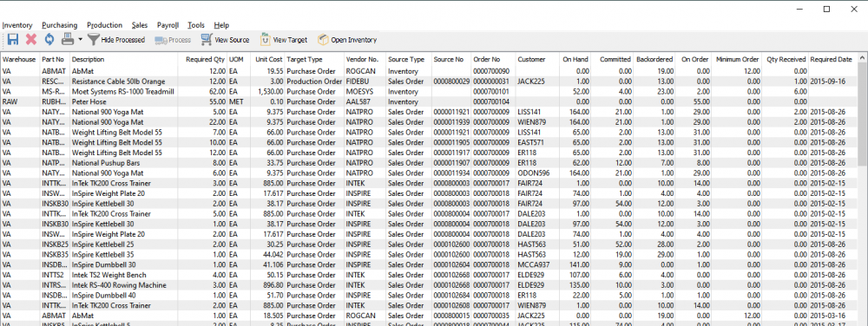Click the Save disk icon in toolbar

(13, 39)
